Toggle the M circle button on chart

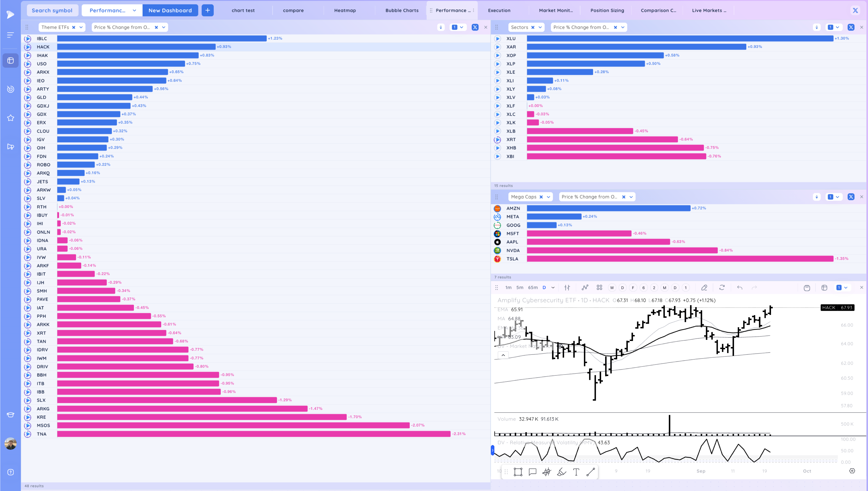point(664,288)
